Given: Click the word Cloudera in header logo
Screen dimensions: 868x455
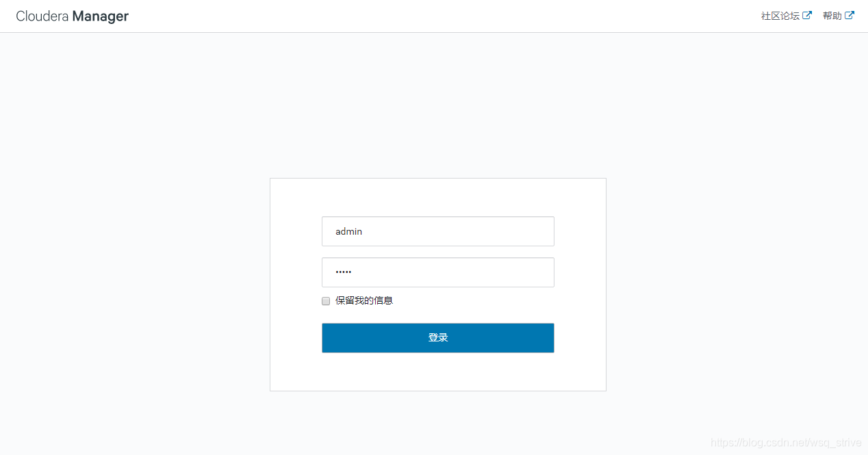Looking at the screenshot, I should [42, 16].
